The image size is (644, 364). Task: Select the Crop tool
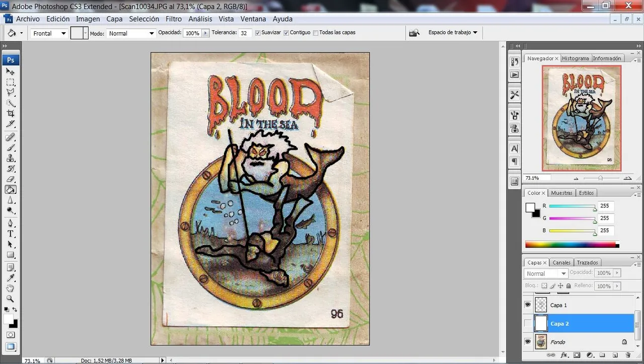pyautogui.click(x=11, y=114)
